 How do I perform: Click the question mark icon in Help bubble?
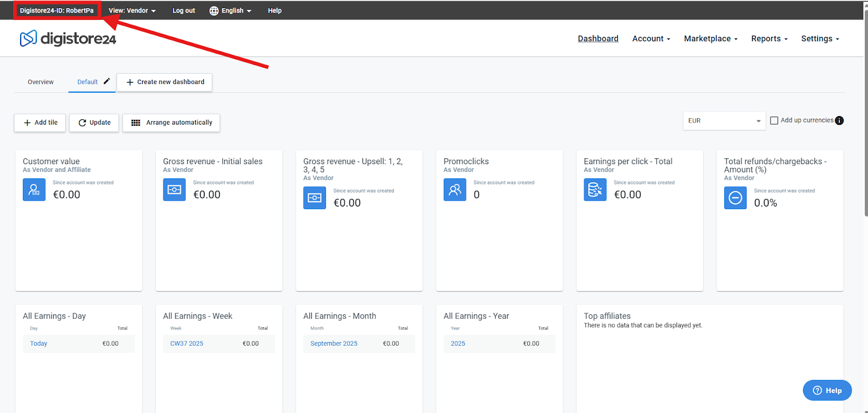818,390
